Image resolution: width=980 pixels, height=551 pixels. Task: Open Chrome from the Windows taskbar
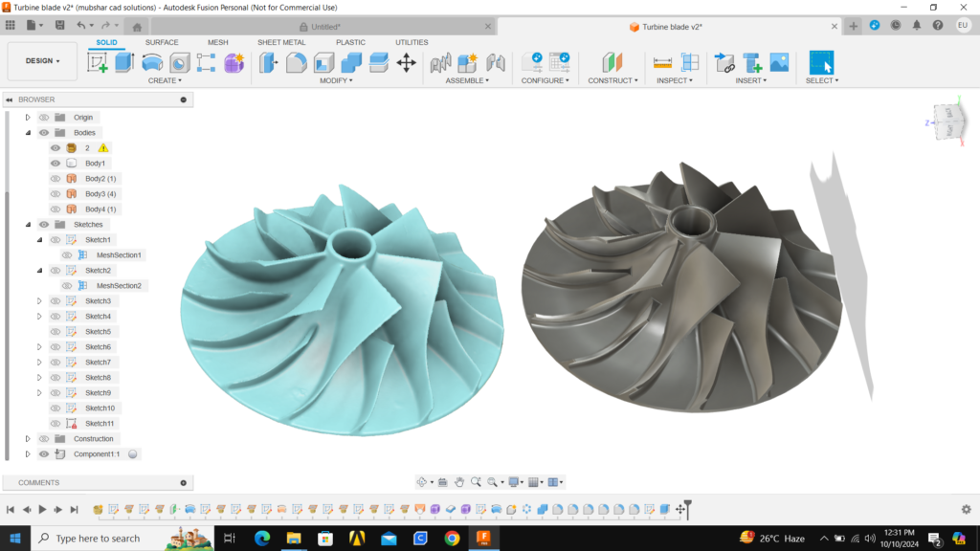coord(452,539)
